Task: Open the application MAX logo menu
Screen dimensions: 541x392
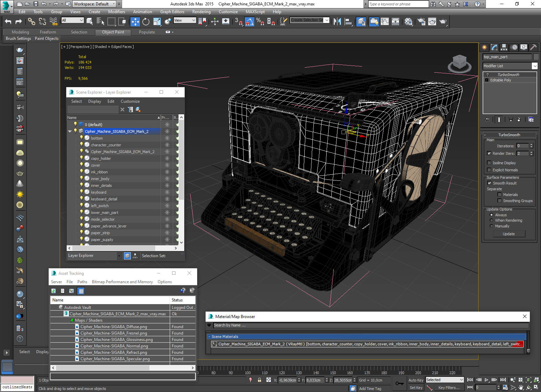Action: point(7,7)
